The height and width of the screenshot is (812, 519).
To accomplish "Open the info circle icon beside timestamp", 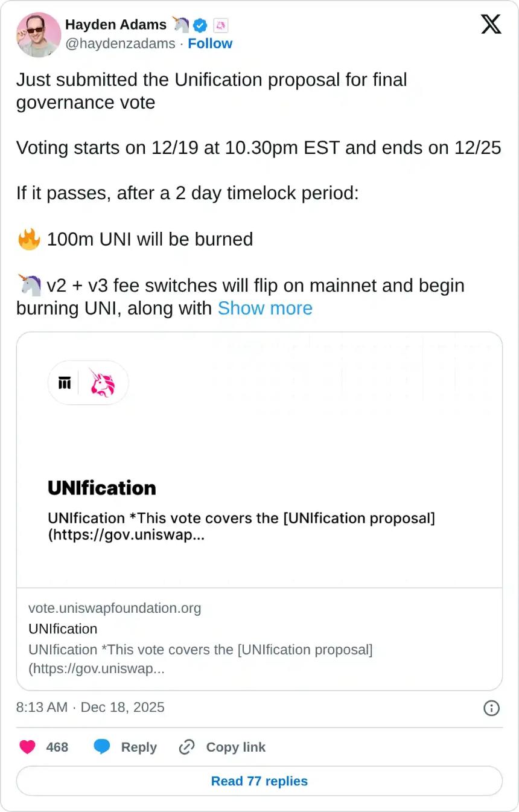I will [492, 708].
